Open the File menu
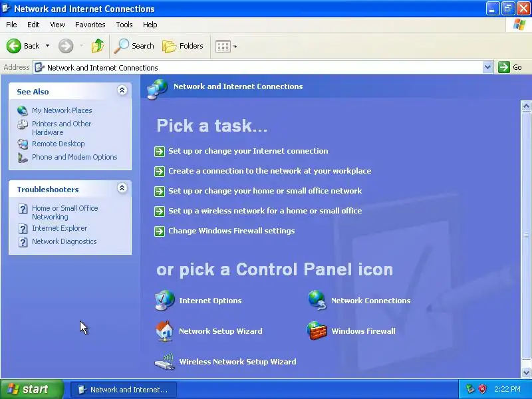The image size is (532, 399). click(11, 25)
